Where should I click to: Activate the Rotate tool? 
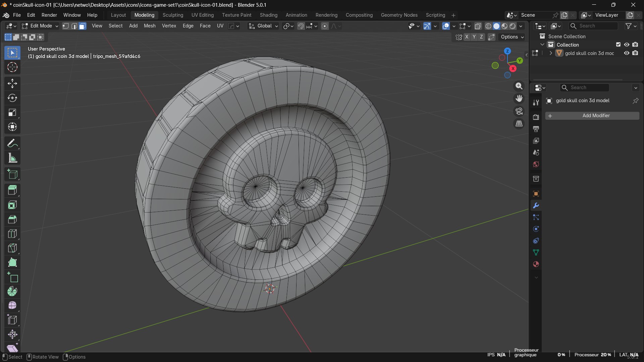click(12, 98)
